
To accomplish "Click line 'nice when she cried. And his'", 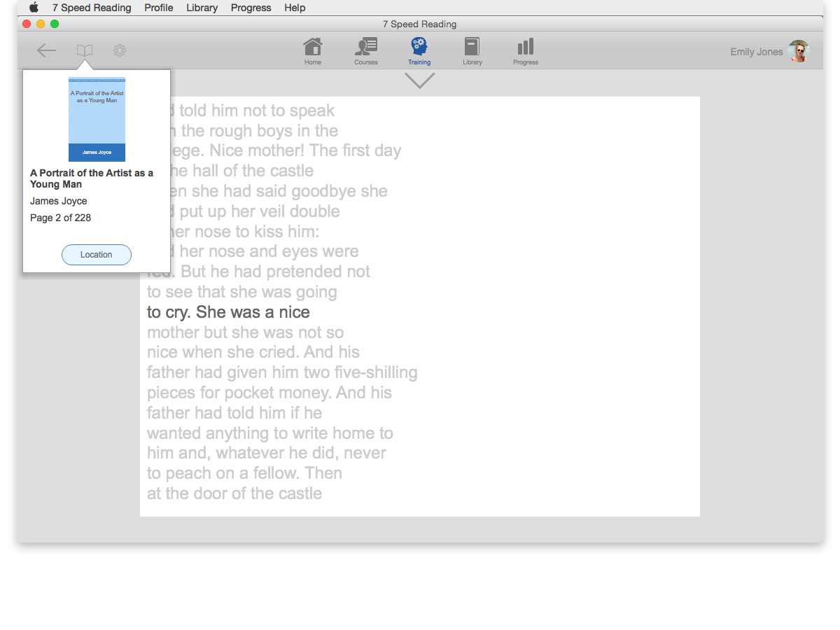I will [253, 352].
